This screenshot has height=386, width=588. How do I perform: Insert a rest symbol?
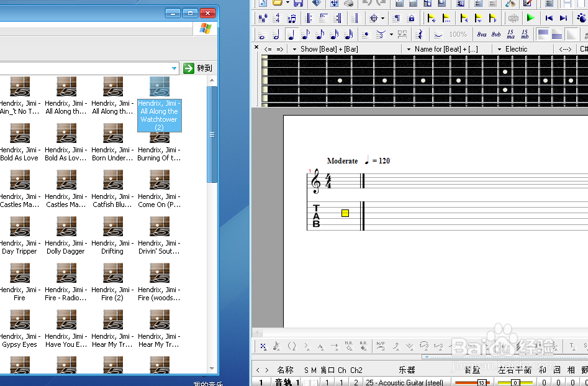point(419,35)
